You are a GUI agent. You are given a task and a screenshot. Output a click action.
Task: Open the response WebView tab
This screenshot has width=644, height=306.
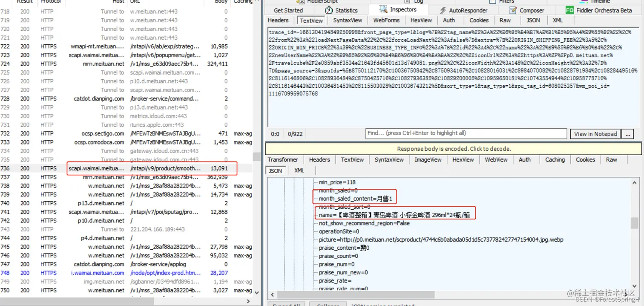[x=496, y=159]
